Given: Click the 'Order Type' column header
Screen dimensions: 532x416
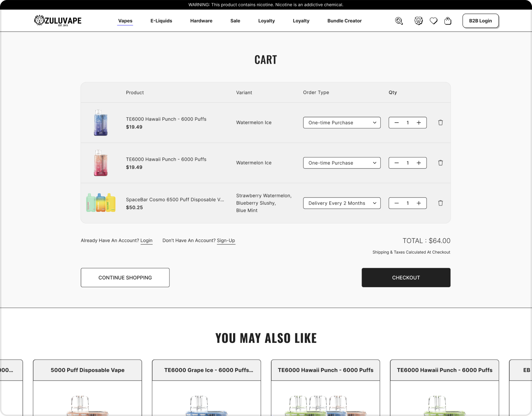Looking at the screenshot, I should (x=316, y=92).
